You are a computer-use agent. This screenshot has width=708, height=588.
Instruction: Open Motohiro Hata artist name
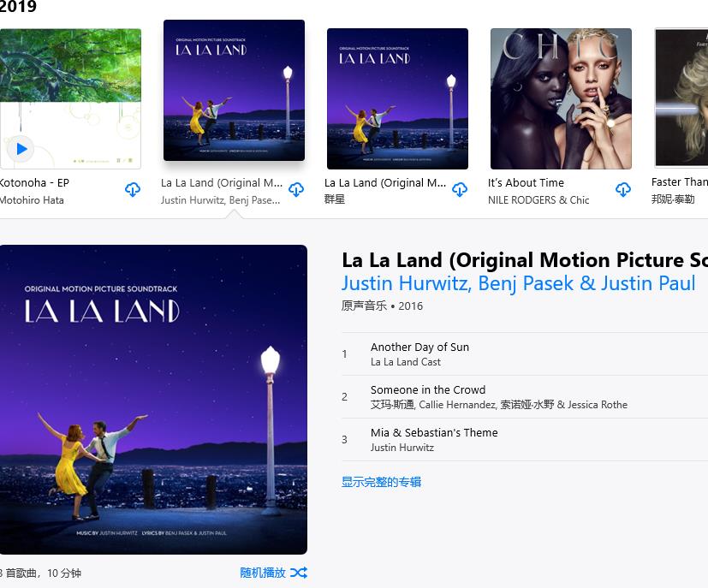[x=32, y=200]
